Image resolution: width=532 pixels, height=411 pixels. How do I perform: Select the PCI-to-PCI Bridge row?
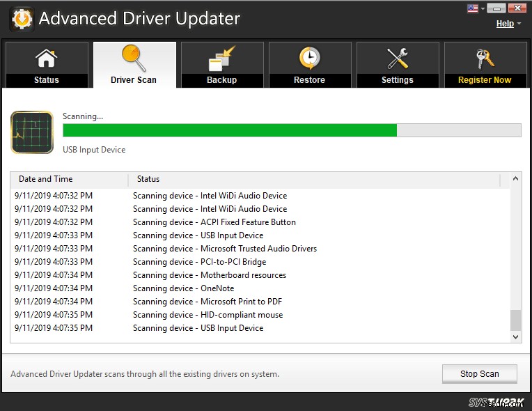pos(260,262)
